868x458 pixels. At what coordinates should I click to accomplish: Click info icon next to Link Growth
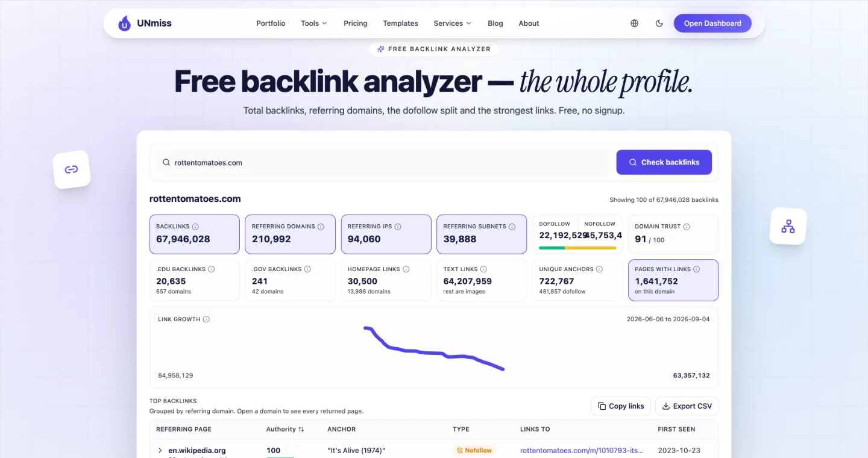coord(206,319)
